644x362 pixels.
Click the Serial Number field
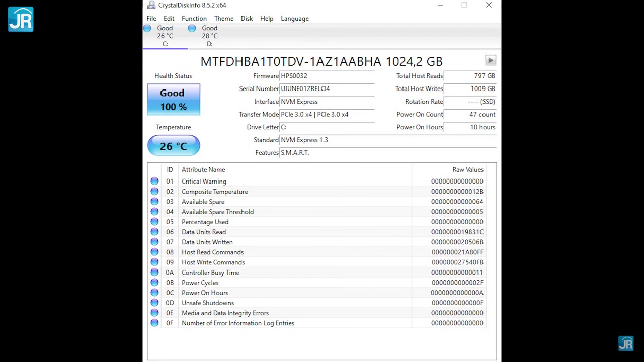[327, 89]
